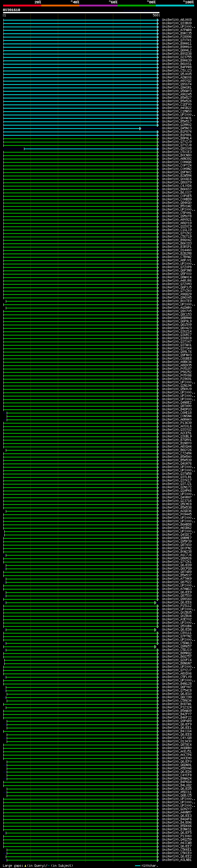Click the UniRef100_Q9ASR1 label
197x868 pixels.
[177, 88]
